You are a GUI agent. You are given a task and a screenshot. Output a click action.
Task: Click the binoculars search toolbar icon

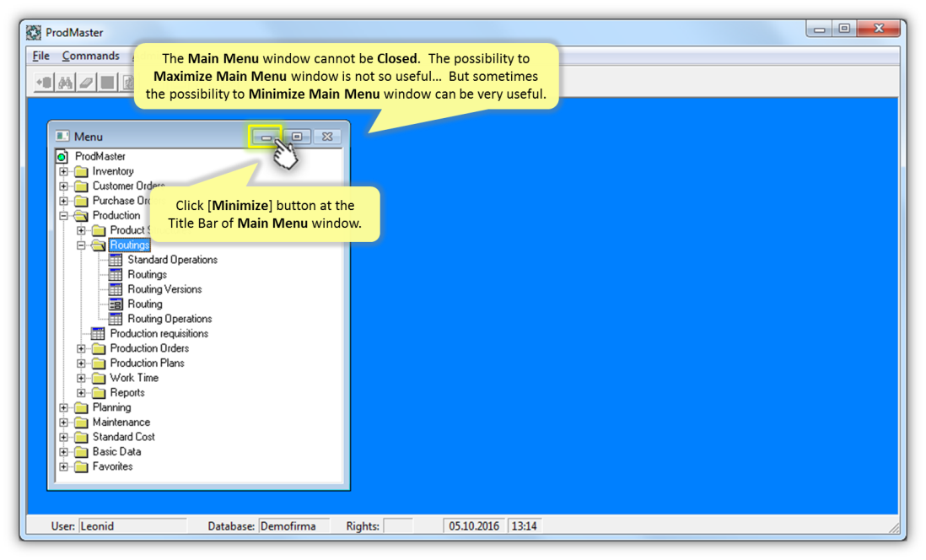point(65,83)
